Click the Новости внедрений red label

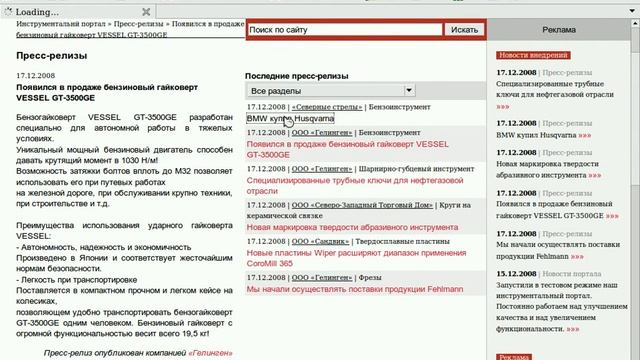[x=533, y=55]
